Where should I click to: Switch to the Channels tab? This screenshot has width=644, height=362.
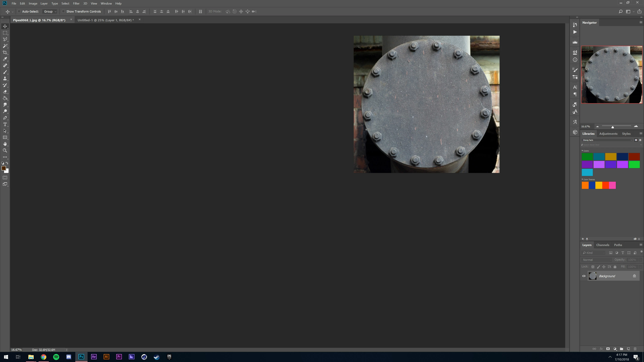point(603,245)
